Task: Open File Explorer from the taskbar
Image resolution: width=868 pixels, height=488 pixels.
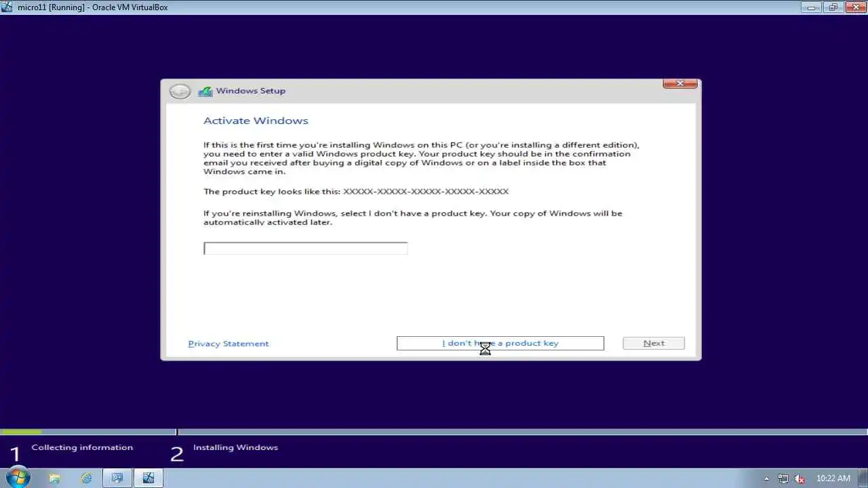Action: pos(55,478)
